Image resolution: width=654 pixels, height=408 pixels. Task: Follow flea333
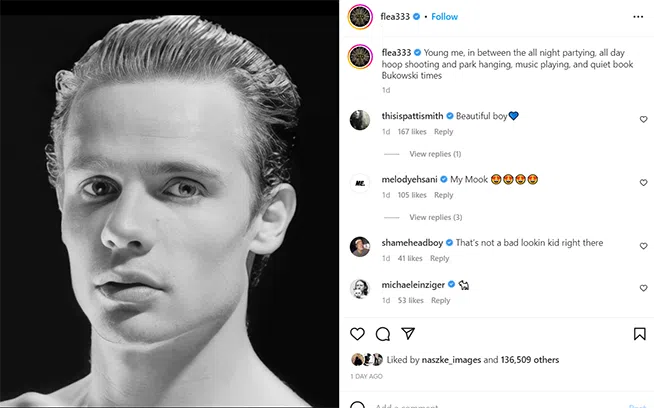445,17
